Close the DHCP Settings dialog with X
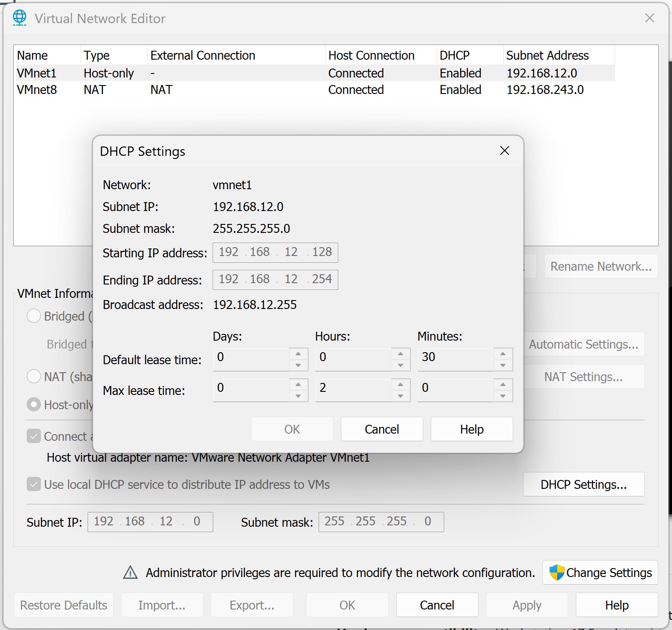Image resolution: width=672 pixels, height=630 pixels. point(504,151)
